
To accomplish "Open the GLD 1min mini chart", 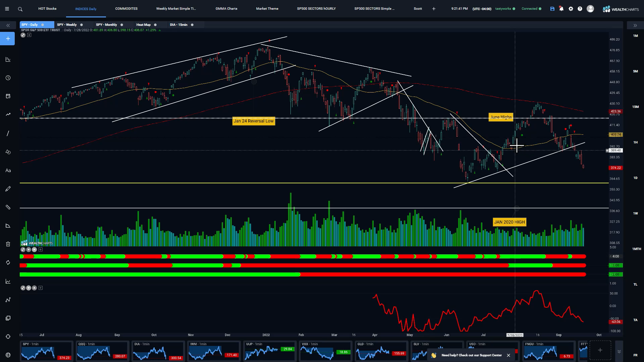I will [381, 351].
